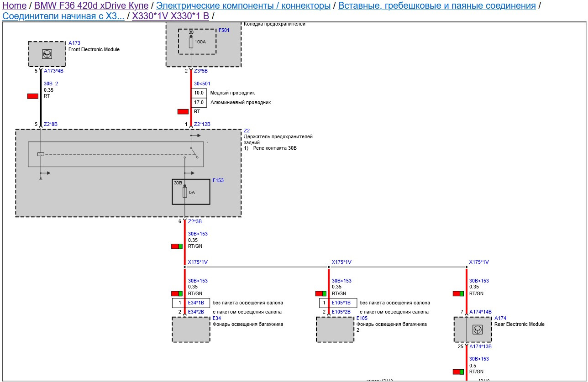588x382 pixels.
Task: Click red color swatch of 30B_2 wire
Action: coord(33,96)
